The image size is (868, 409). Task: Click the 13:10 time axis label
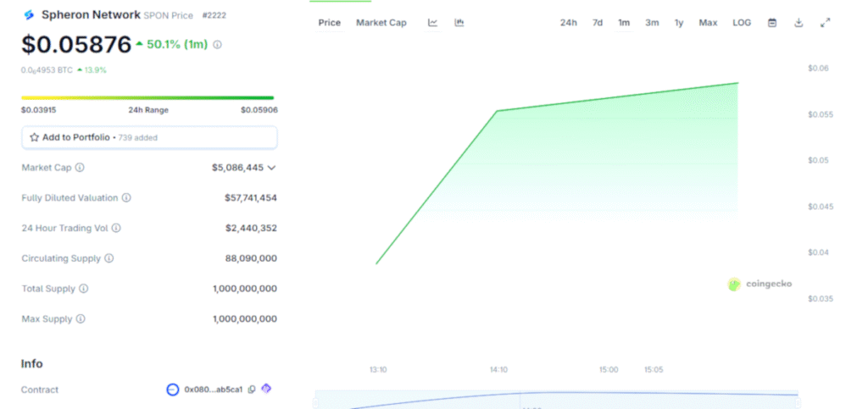click(378, 370)
